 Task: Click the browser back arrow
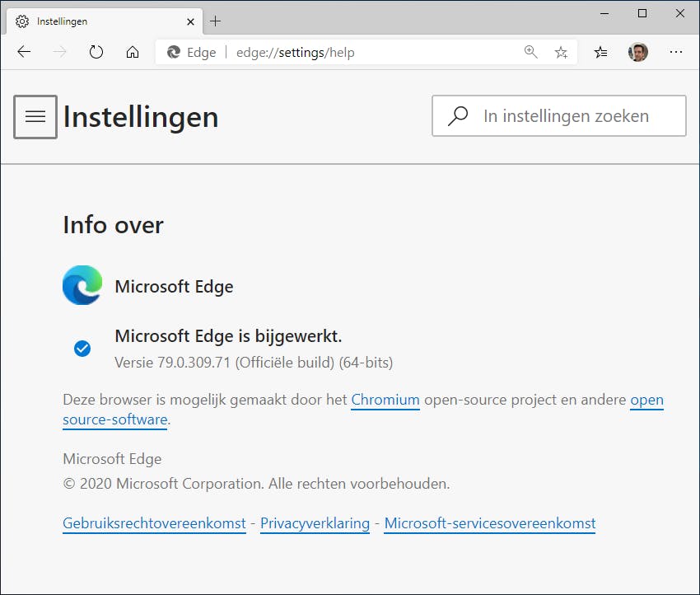[x=24, y=52]
